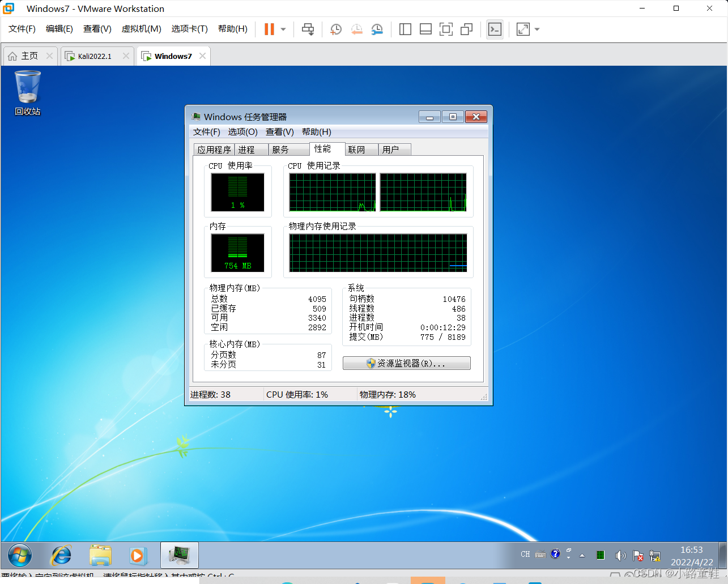Select the 性能 tab
The image size is (728, 584).
(327, 149)
